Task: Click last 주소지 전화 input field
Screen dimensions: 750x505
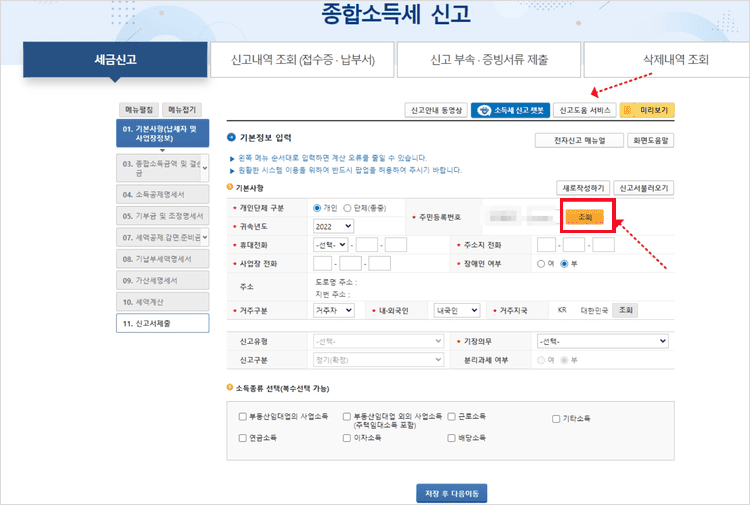Action: pyautogui.click(x=604, y=245)
